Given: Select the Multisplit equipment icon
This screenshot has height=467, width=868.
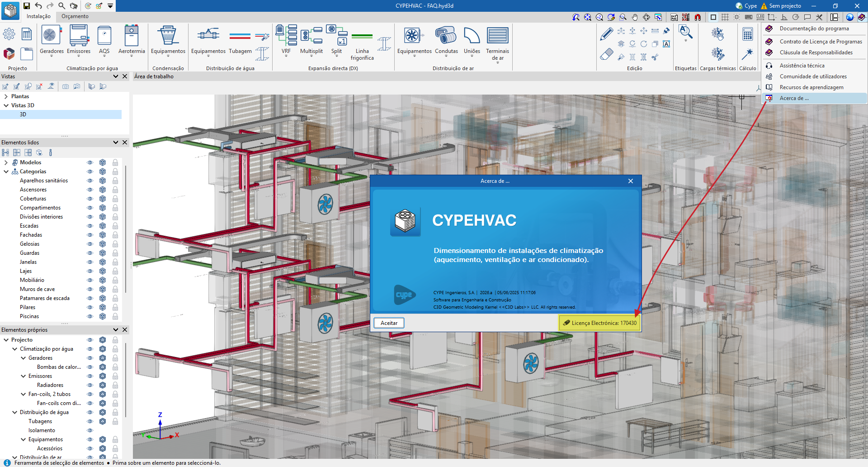Looking at the screenshot, I should tap(311, 36).
